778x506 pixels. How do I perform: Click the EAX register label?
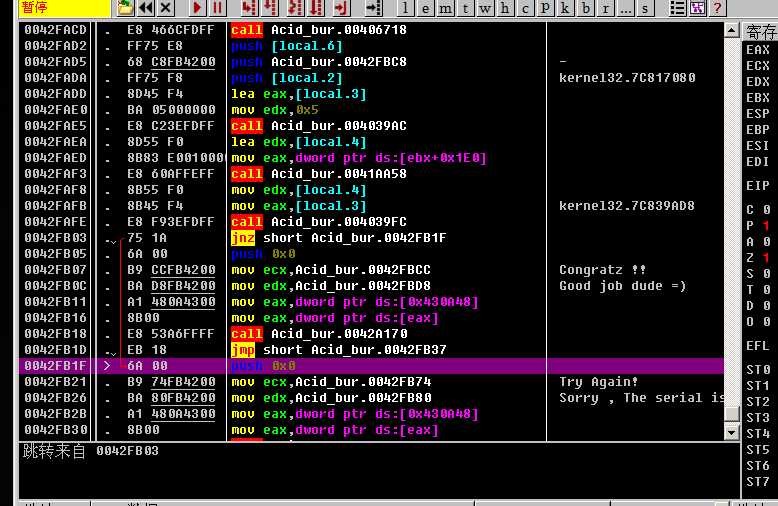758,50
